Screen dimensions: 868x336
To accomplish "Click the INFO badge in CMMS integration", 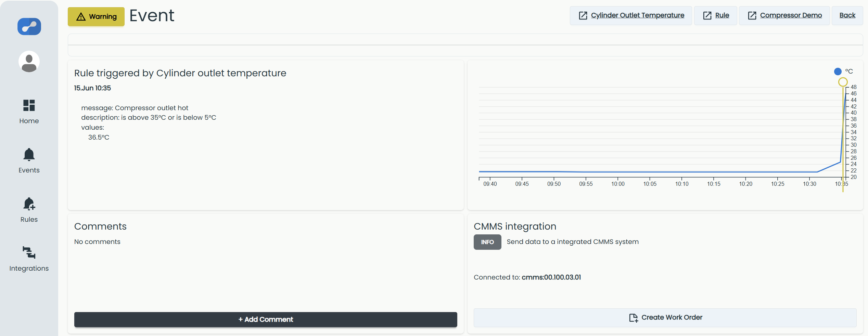I will [x=487, y=242].
